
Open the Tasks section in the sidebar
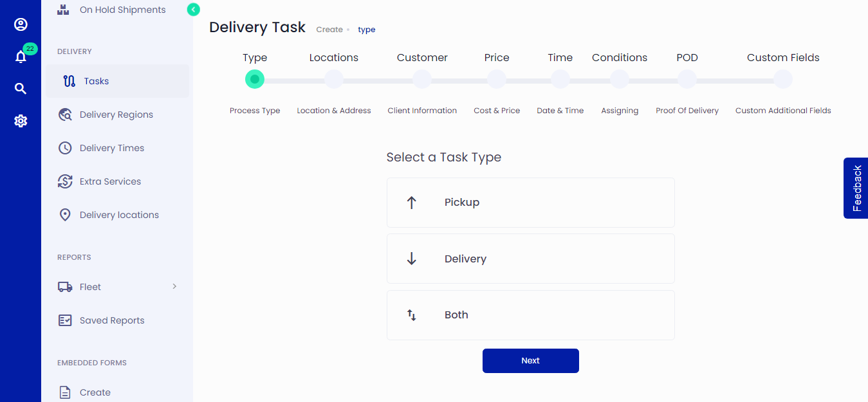(96, 80)
